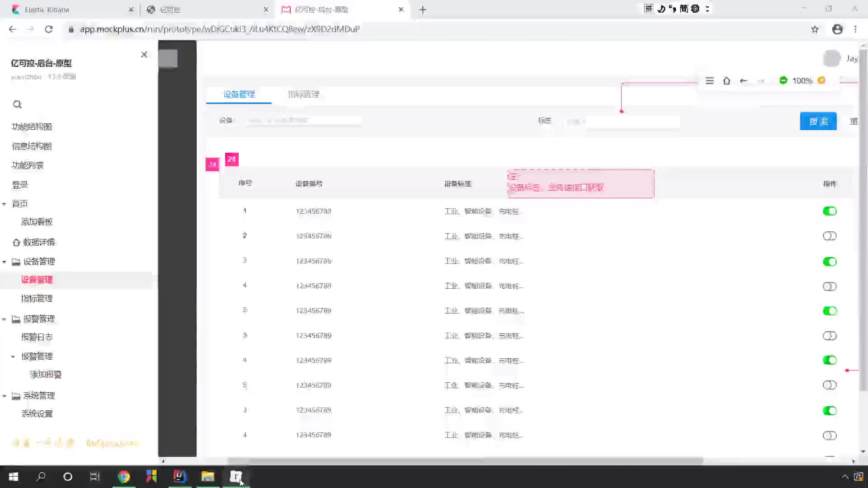The width and height of the screenshot is (868, 488).
Task: Open the 添加看板 page
Action: (37, 222)
